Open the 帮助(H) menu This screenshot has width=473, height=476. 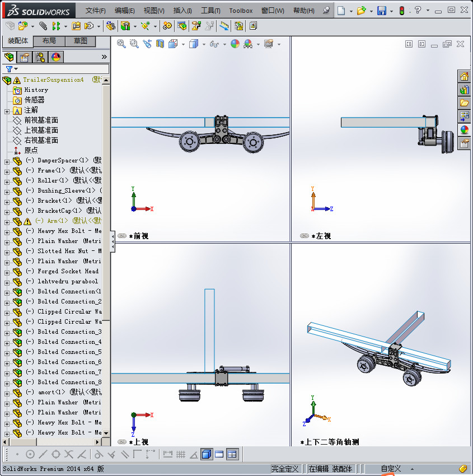304,11
